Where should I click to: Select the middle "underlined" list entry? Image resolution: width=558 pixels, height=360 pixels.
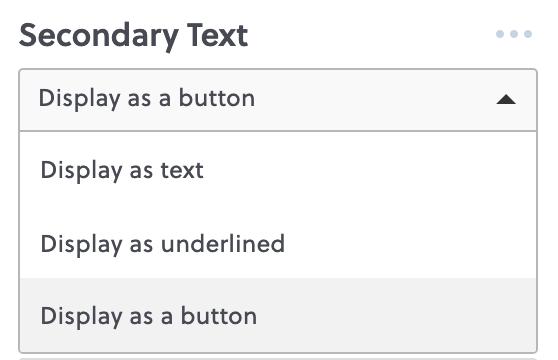(278, 244)
